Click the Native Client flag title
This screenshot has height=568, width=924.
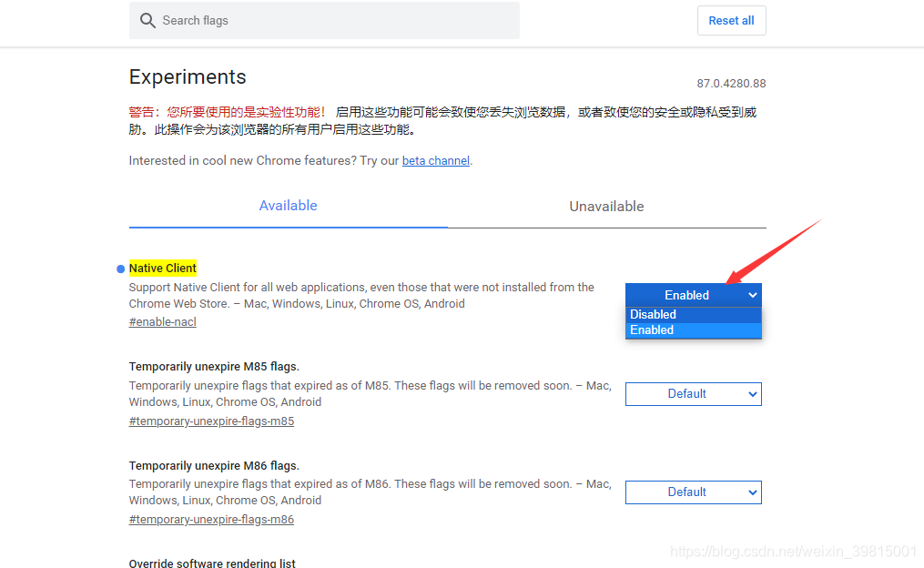pyautogui.click(x=163, y=269)
